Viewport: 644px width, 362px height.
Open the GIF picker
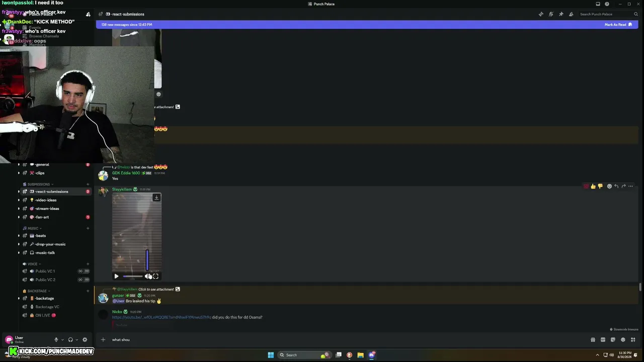(603, 340)
